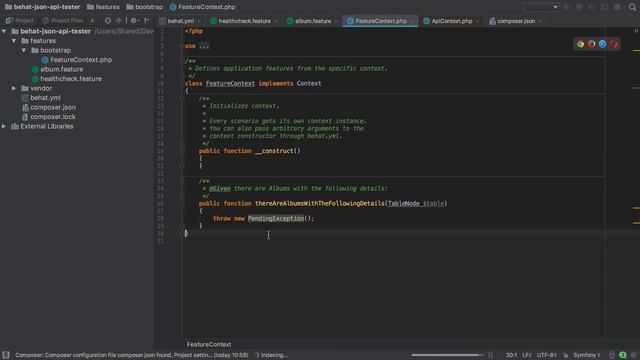Click the Debug bug icon in toolbar
Screen dimensions: 640x360
point(579,7)
